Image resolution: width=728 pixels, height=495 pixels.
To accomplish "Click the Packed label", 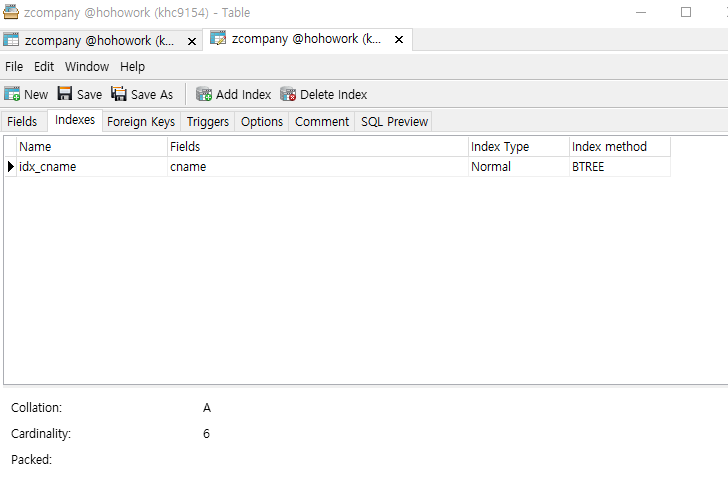I will (31, 460).
